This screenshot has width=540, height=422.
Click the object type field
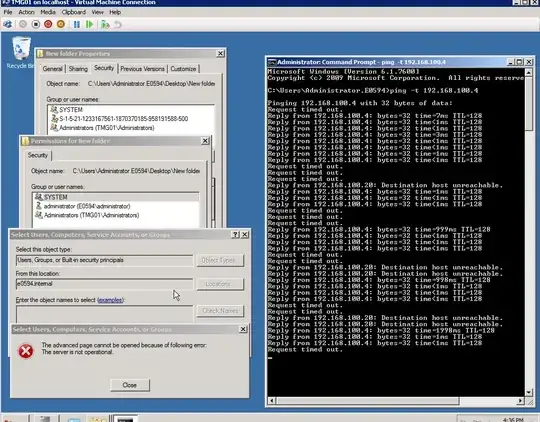point(104,260)
